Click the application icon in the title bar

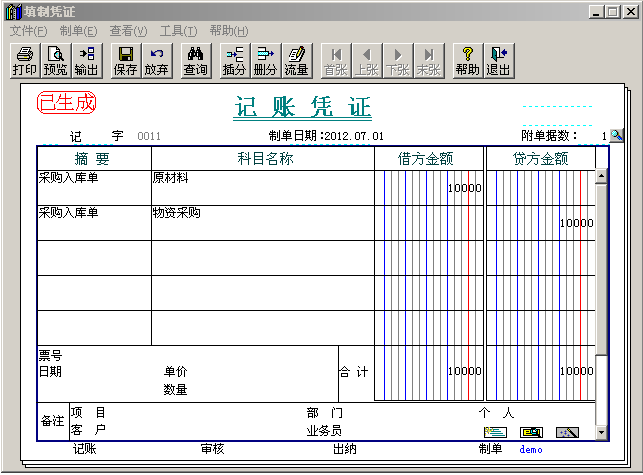[x=13, y=11]
